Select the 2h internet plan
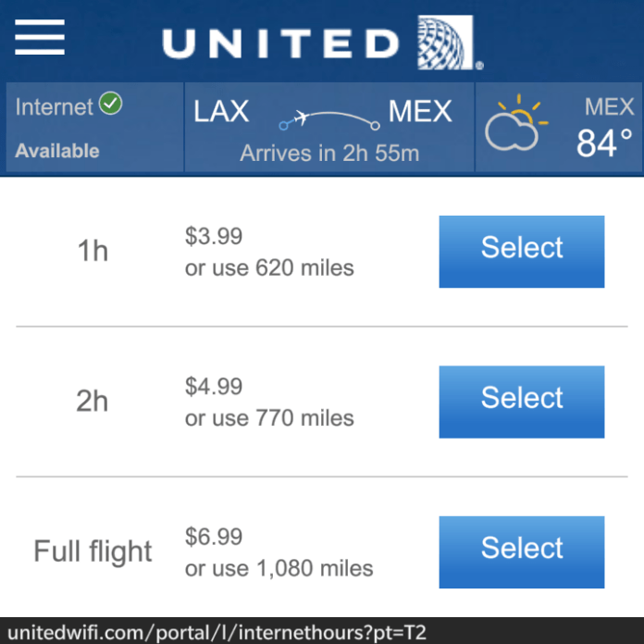 [x=522, y=402]
